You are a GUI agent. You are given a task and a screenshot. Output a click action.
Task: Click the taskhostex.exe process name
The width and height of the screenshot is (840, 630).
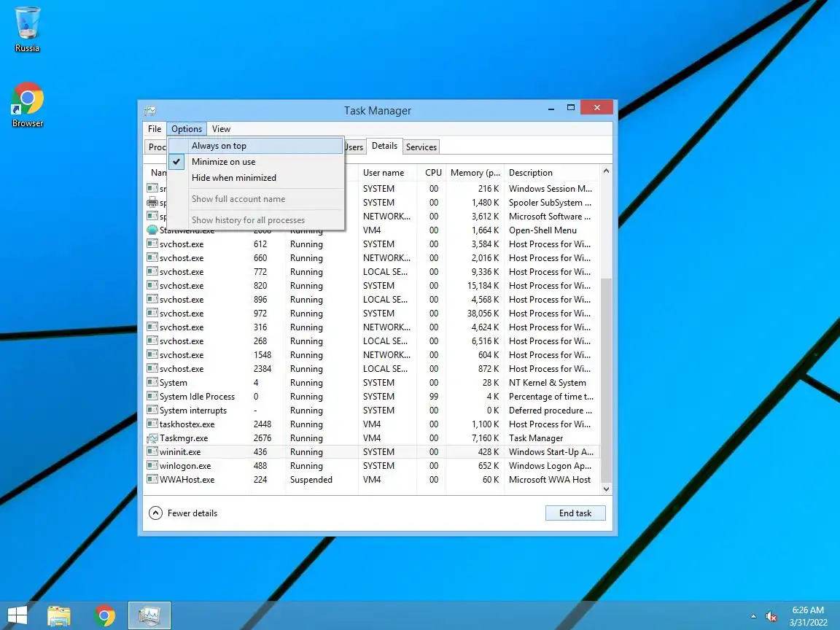tap(187, 424)
